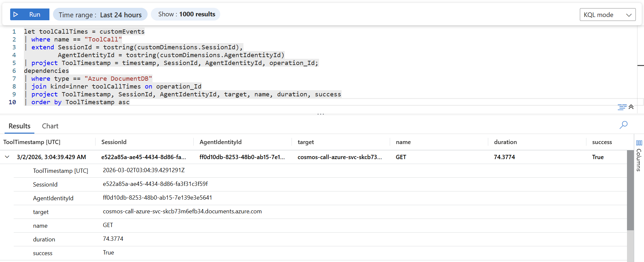This screenshot has width=644, height=262.
Task: Click the "ToolCall" string in the query
Action: [x=103, y=40]
